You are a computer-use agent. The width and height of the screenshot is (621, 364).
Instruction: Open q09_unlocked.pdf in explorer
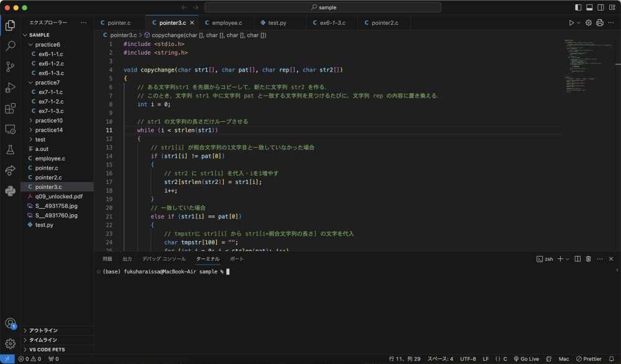[57, 196]
